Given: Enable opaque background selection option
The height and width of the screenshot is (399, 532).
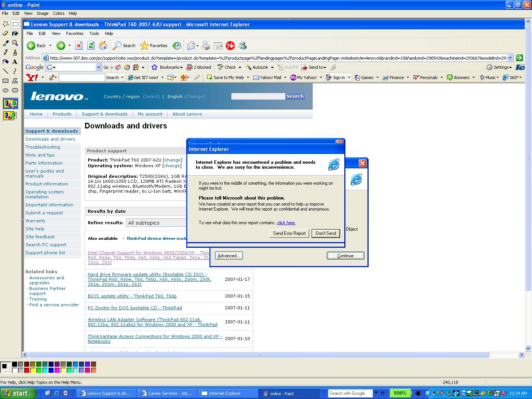Looking at the screenshot, I should click(10, 103).
